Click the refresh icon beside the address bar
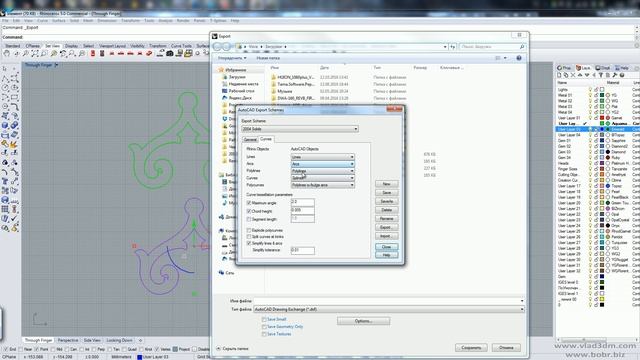640x360 pixels. (453, 47)
